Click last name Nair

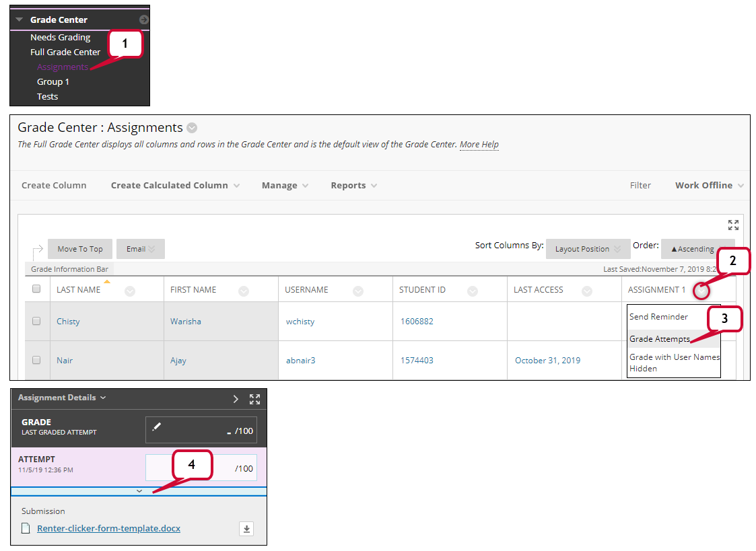click(65, 361)
